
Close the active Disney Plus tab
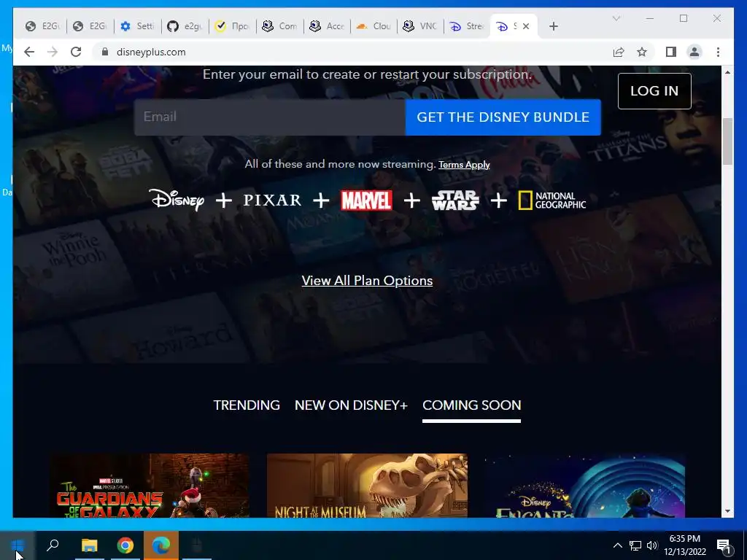(526, 26)
